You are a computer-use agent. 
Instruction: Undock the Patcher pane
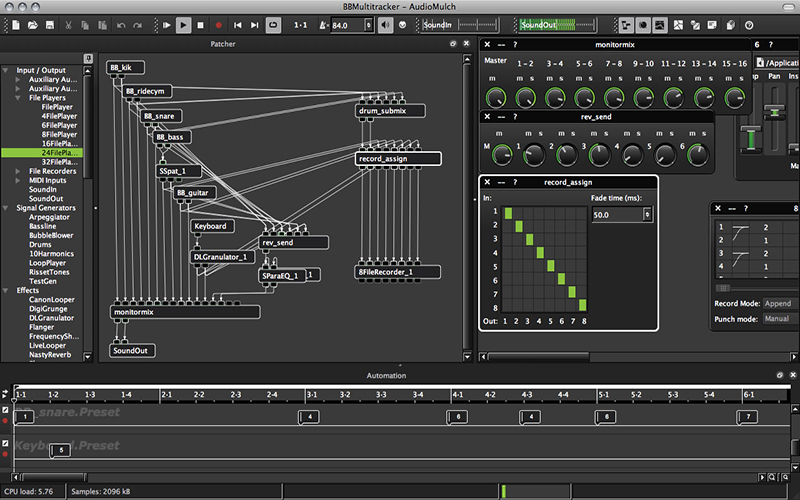click(x=453, y=44)
